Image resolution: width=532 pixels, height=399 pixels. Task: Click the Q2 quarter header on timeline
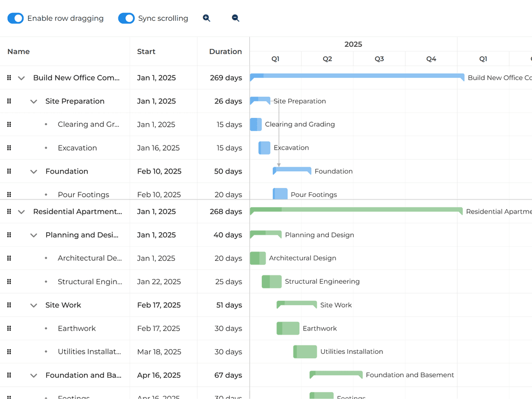coord(327,59)
